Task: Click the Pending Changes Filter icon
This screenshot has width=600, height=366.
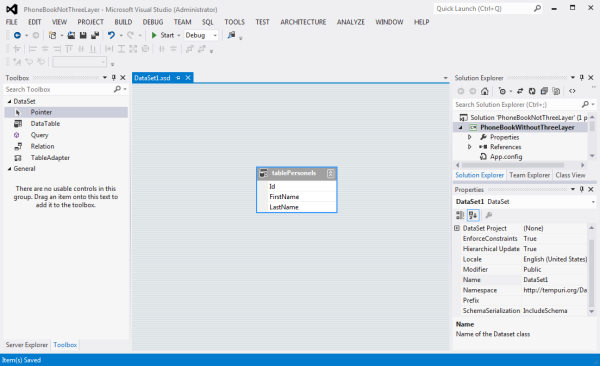Action: tap(502, 91)
